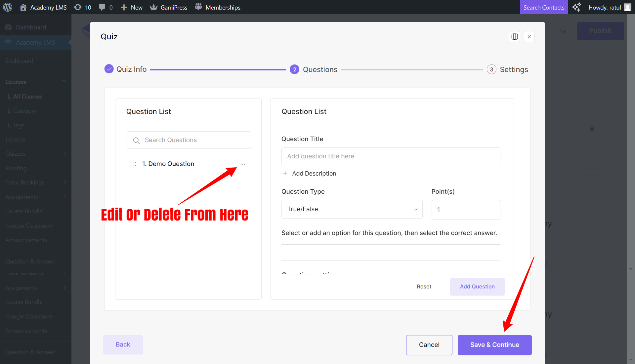This screenshot has height=364, width=635.
Task: Select All Courses in the sidebar
Action: click(x=27, y=97)
